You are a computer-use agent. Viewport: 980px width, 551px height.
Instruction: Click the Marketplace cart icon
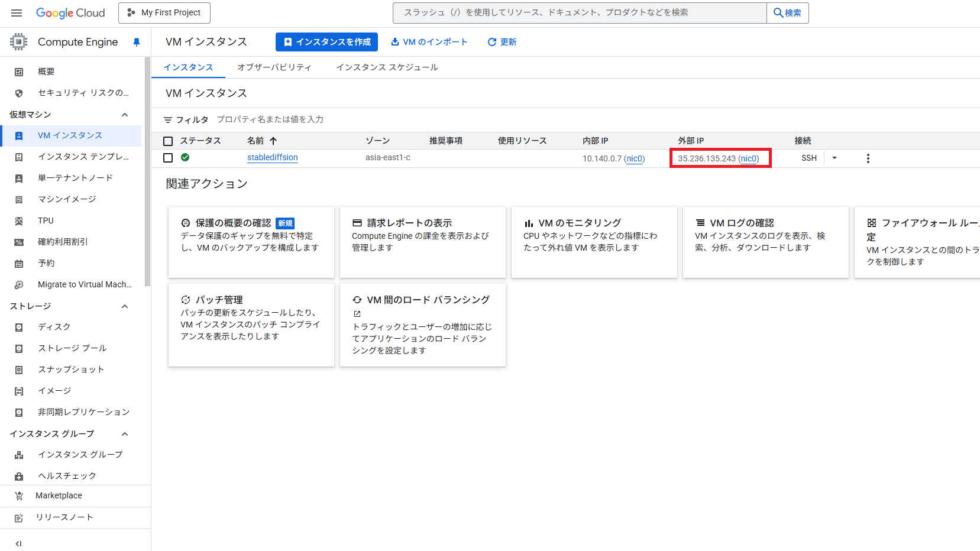19,495
